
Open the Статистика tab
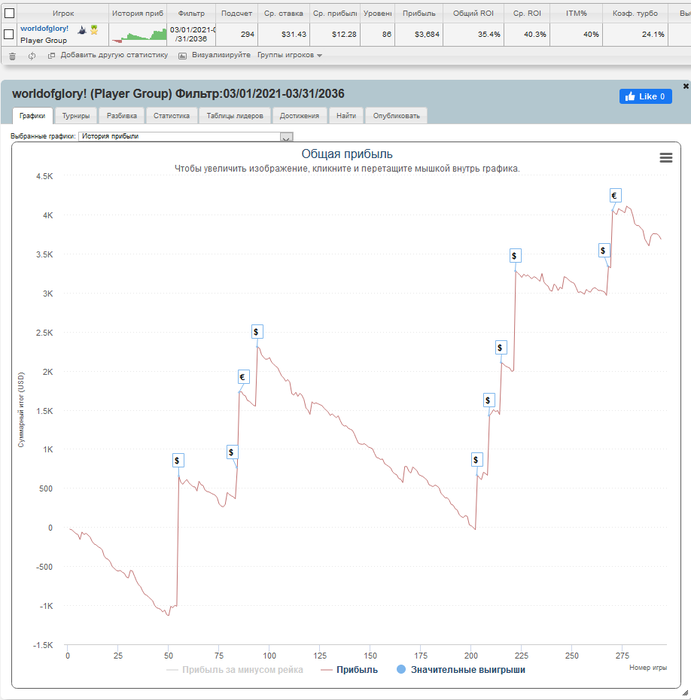[x=171, y=116]
